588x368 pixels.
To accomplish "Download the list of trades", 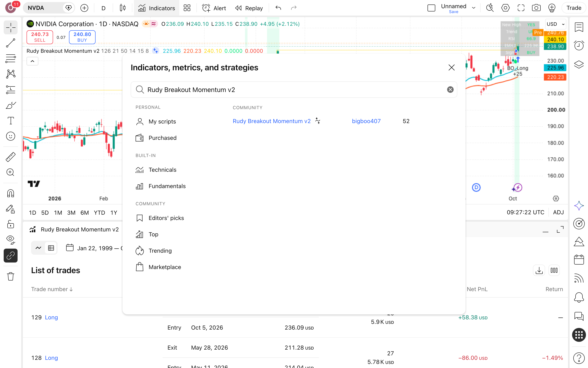I will [539, 270].
